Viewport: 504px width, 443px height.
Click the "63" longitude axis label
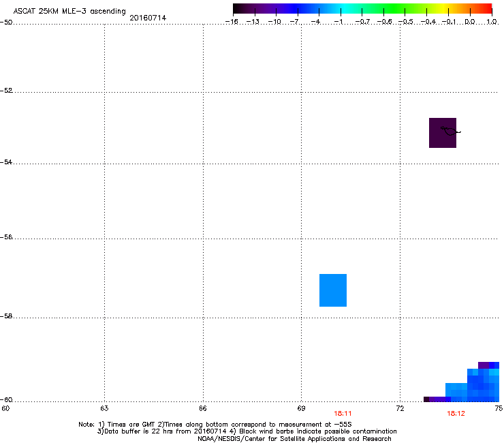coord(104,408)
